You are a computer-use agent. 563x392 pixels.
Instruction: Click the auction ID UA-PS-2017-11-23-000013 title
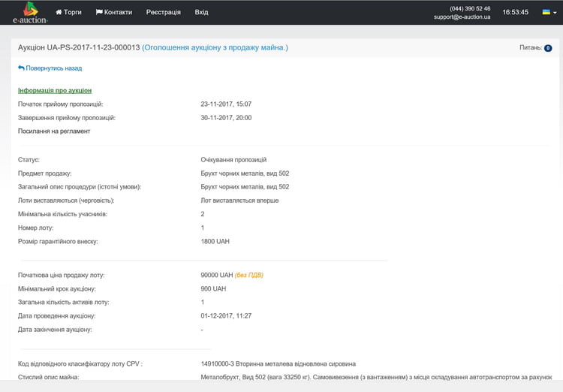(x=79, y=48)
